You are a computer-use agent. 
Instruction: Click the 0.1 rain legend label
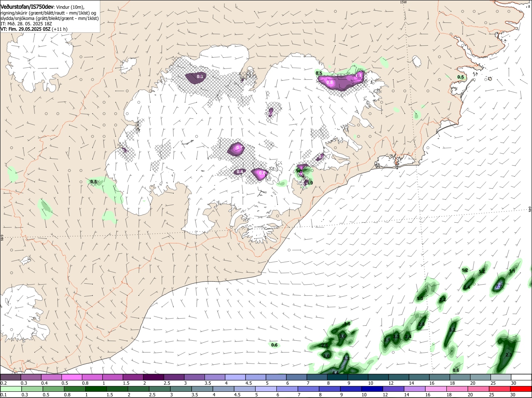point(3,395)
